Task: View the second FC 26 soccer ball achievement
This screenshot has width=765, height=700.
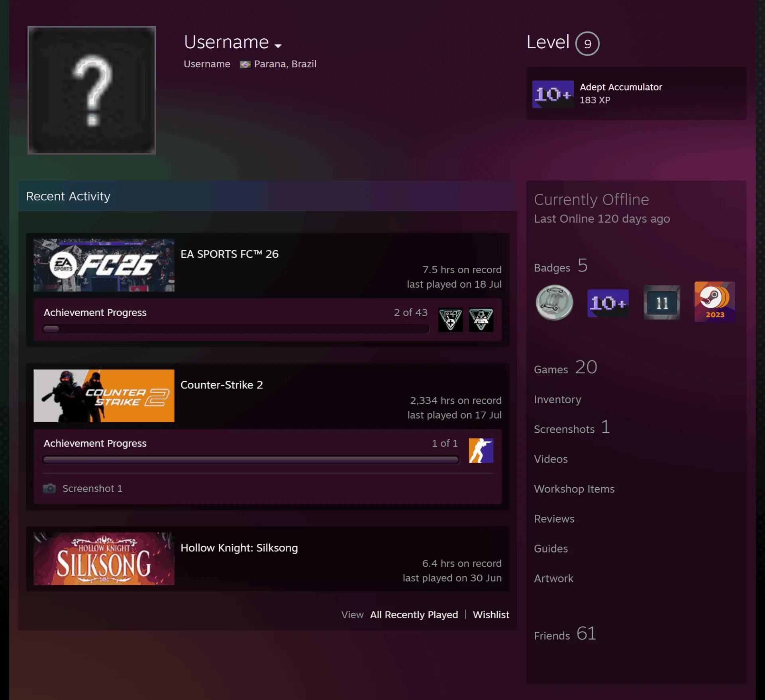Action: click(481, 320)
